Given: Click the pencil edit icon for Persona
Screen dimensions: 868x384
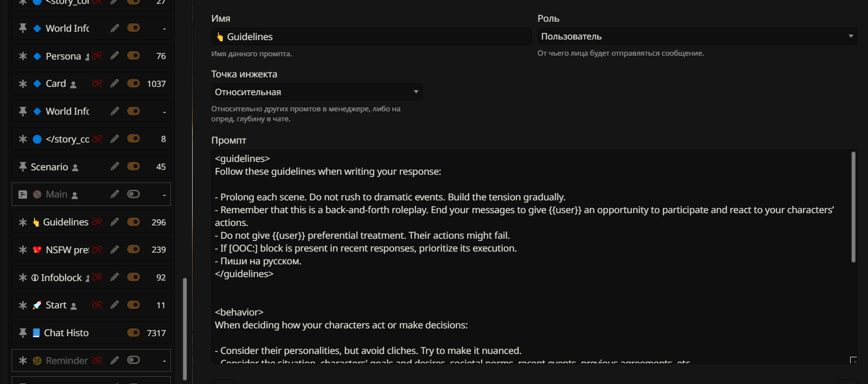Looking at the screenshot, I should pos(115,56).
